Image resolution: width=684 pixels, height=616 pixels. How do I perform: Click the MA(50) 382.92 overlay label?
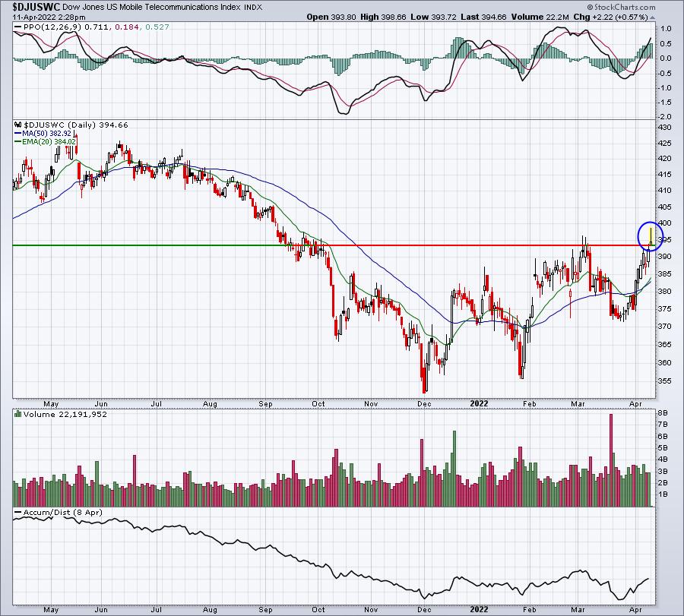(x=46, y=134)
